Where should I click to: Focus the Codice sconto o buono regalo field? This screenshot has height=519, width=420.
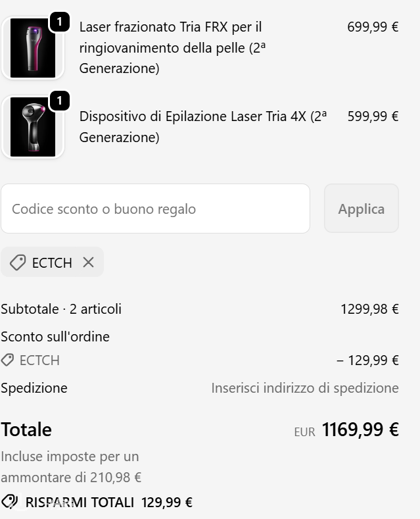click(155, 209)
